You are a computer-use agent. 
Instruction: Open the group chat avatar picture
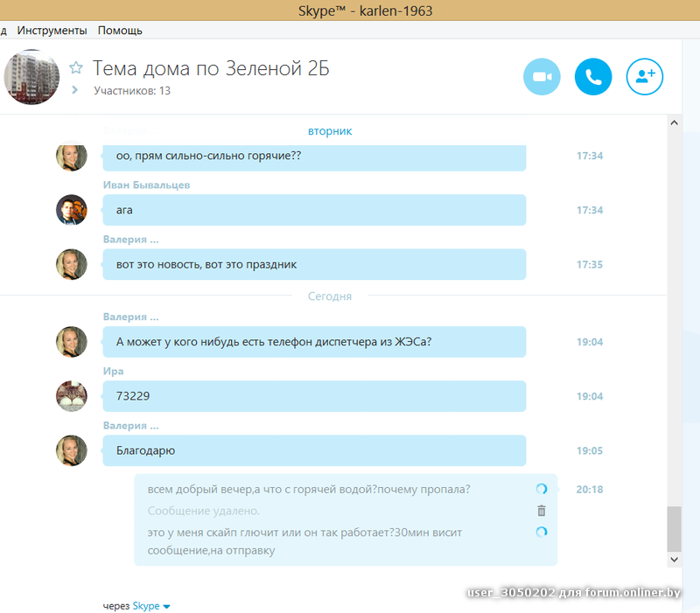(31, 77)
